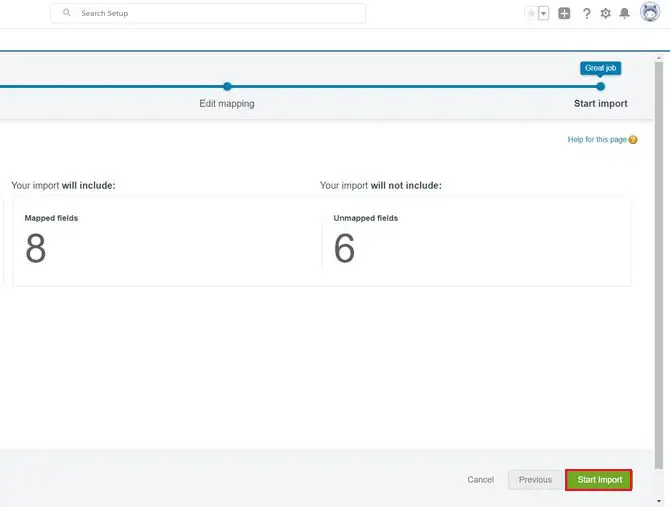Click the 'Your import will not include:' heading
Viewport: 670px width, 507px height.
point(381,185)
